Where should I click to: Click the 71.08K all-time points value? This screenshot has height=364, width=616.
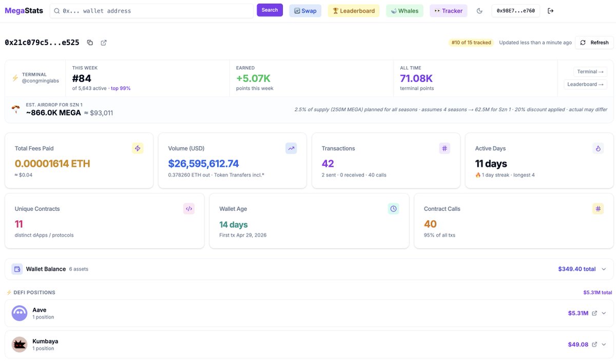416,78
